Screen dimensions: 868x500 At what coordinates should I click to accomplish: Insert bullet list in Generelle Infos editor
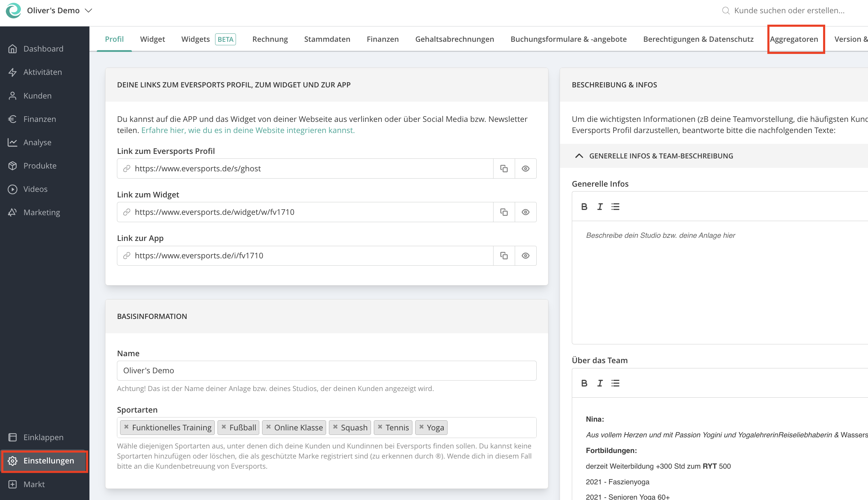(615, 206)
